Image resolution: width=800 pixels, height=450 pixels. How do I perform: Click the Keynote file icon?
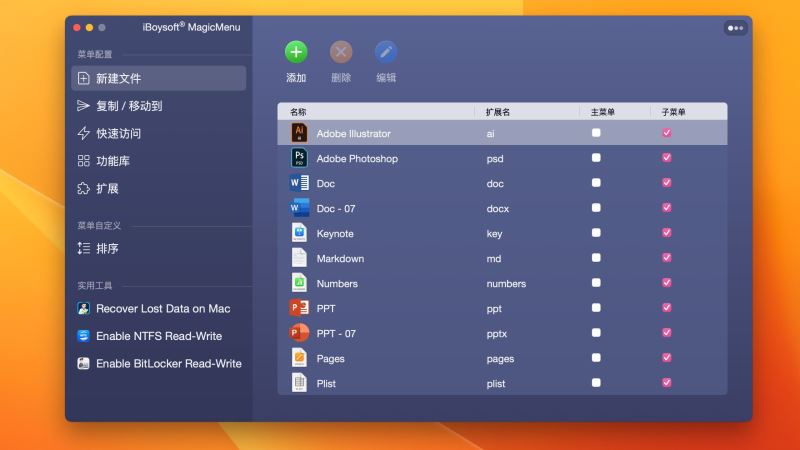(x=299, y=233)
